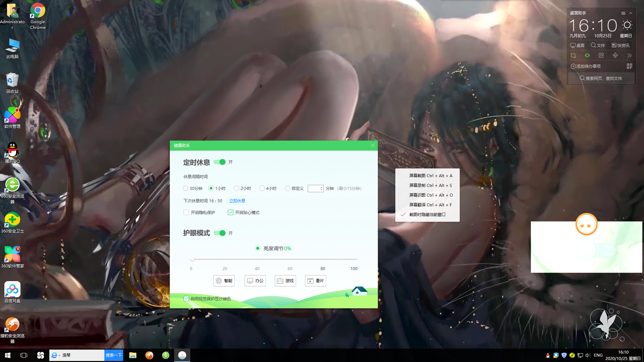Viewport: 644px width, 362px height.
Task: Open the 回收站 recycle bin icon
Action: click(x=12, y=83)
